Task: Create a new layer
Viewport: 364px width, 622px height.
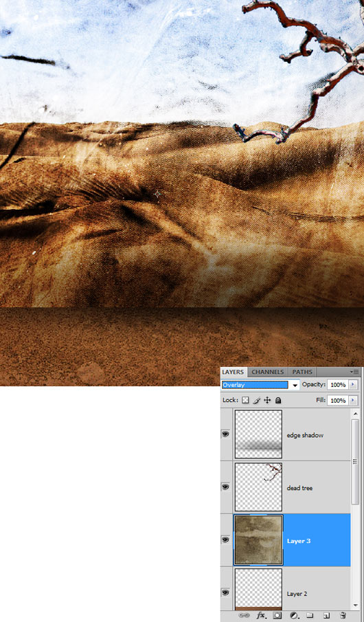Action: point(327,616)
